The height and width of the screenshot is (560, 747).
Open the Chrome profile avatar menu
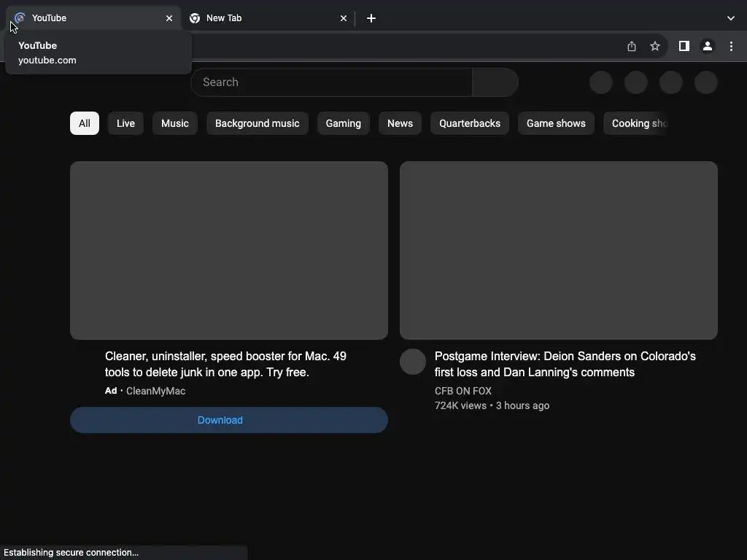tap(708, 46)
